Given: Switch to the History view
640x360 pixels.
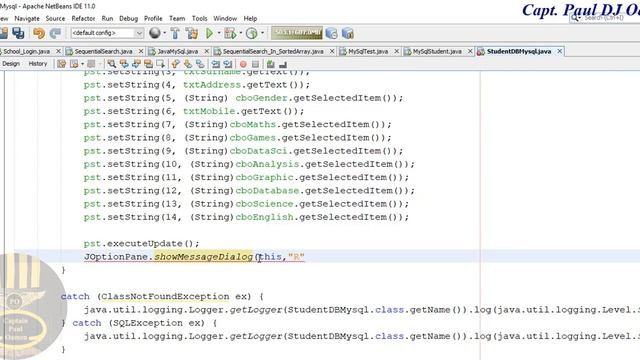Looking at the screenshot, I should (x=38, y=64).
